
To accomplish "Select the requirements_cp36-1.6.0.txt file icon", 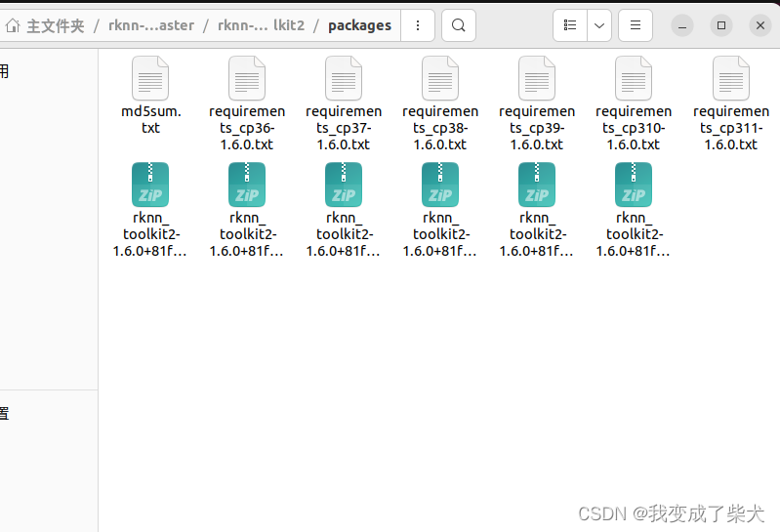I will pyautogui.click(x=247, y=78).
